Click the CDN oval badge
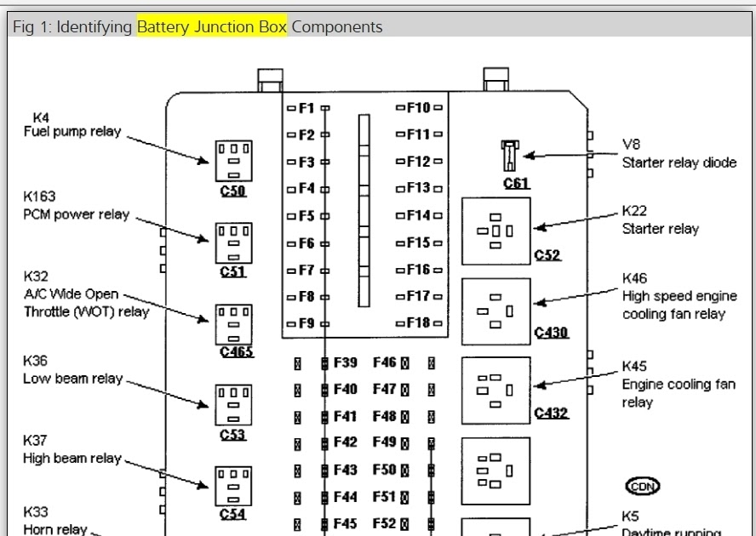This screenshot has height=536, width=756. pos(642,487)
